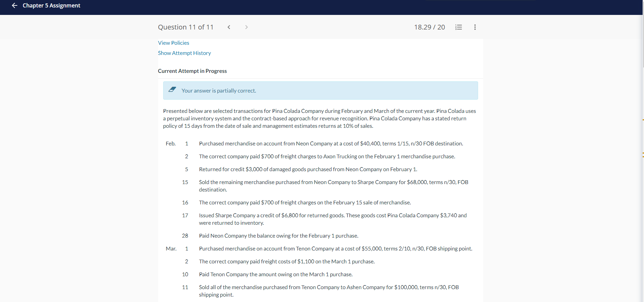Click the Question 11 of 11 label
This screenshot has width=644, height=302.
[186, 27]
